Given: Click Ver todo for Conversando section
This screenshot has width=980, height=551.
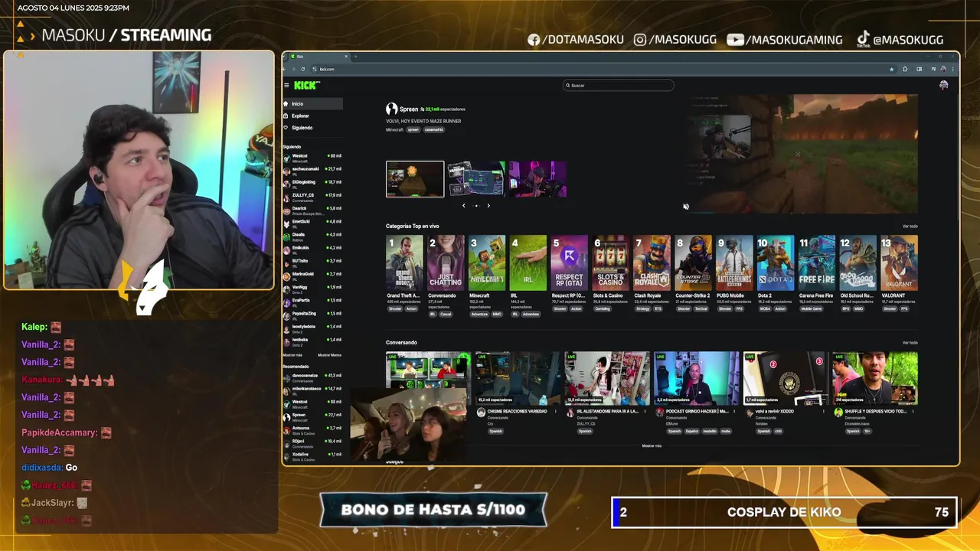Looking at the screenshot, I should pyautogui.click(x=910, y=343).
